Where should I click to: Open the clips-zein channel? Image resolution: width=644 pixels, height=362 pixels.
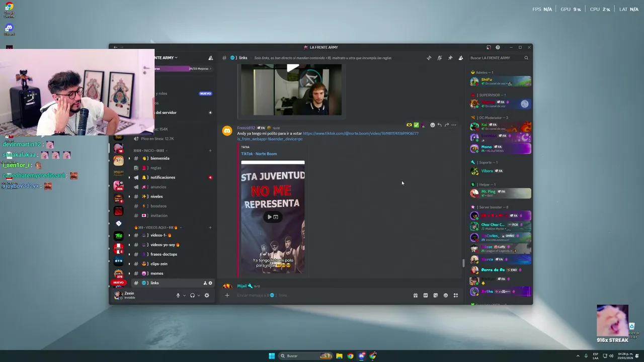click(173, 264)
